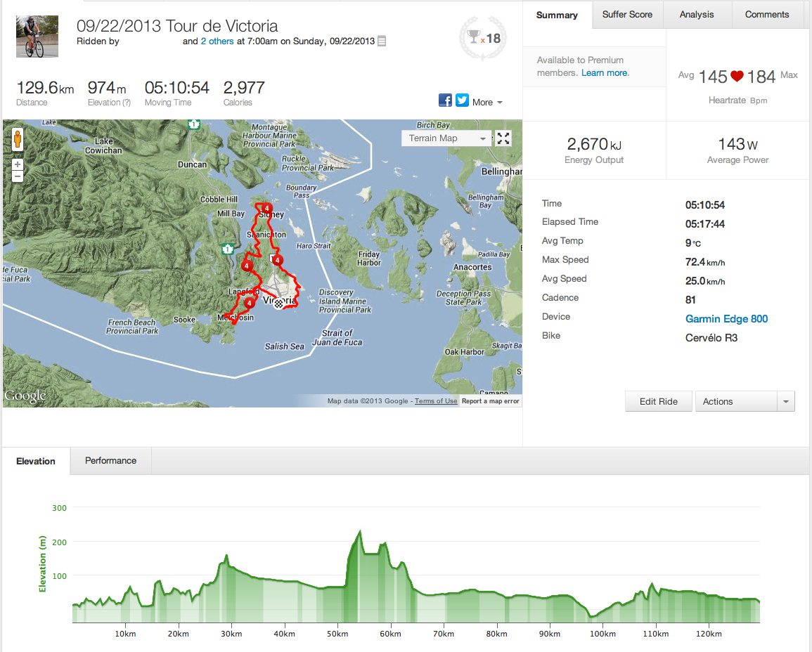Click the Learn more premium link
The image size is (812, 652).
605,73
